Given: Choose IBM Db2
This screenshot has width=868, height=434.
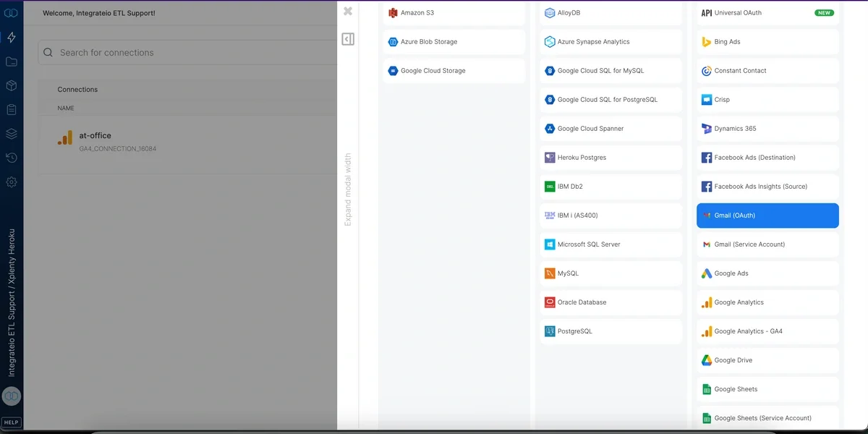Looking at the screenshot, I should pos(611,187).
